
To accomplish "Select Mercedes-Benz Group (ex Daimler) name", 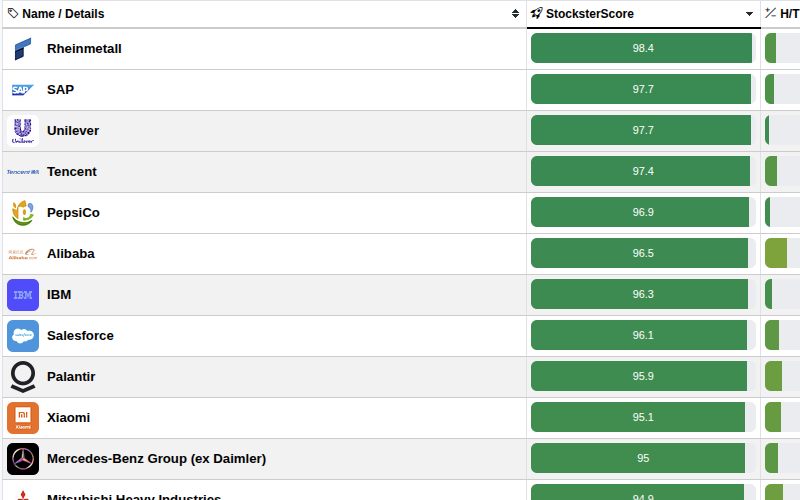I will [157, 459].
